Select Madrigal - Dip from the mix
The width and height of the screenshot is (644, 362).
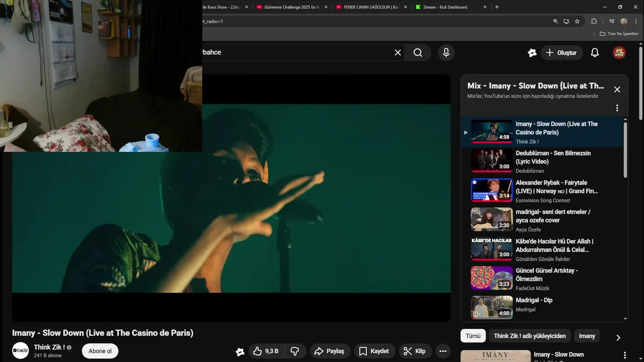tap(543, 308)
